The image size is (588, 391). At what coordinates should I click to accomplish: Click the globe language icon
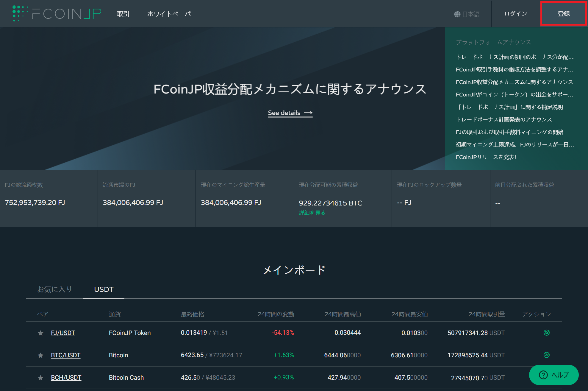click(x=457, y=14)
